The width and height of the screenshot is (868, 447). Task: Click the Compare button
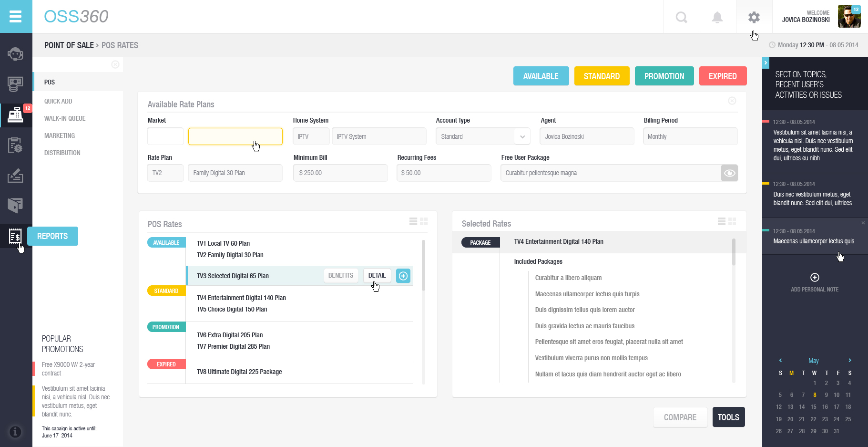(x=680, y=417)
